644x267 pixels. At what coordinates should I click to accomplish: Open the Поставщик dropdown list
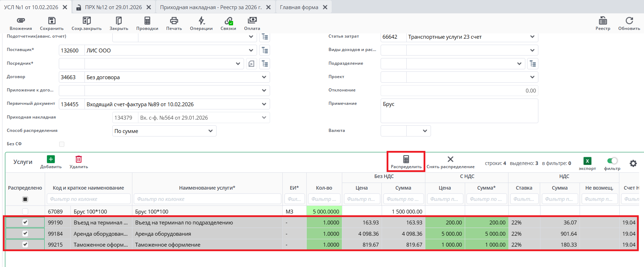(x=251, y=50)
